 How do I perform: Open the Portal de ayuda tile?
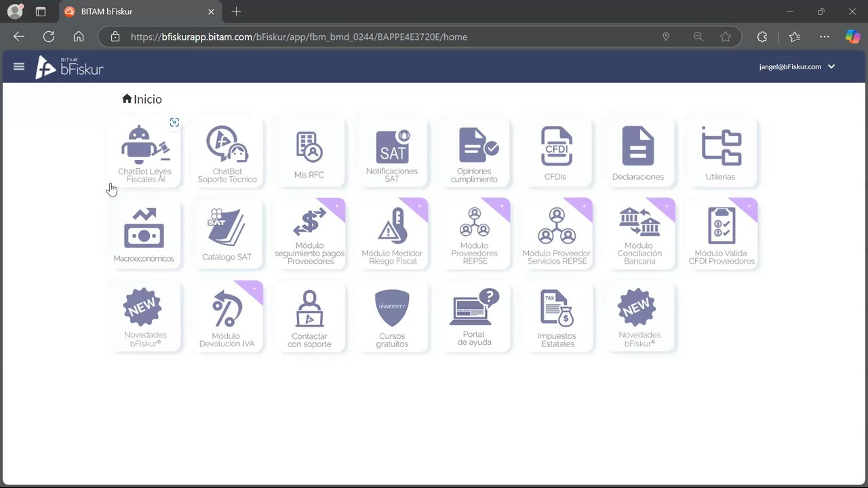[475, 317]
